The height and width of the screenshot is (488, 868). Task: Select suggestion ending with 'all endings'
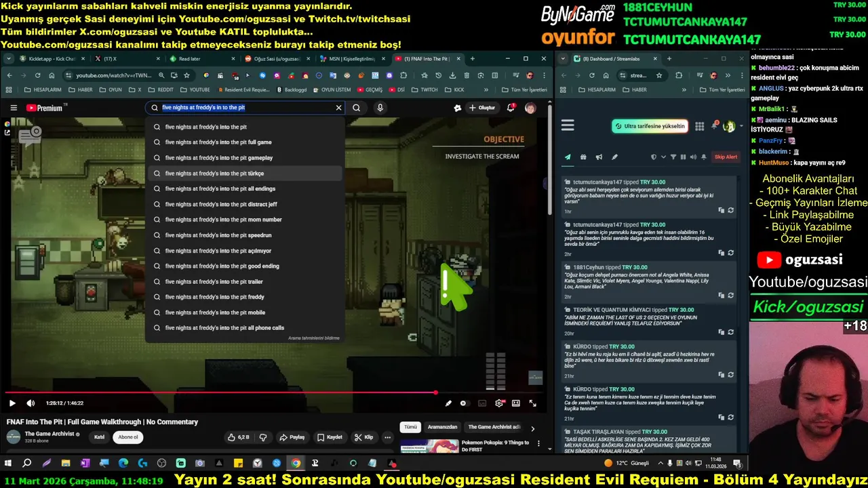point(244,189)
